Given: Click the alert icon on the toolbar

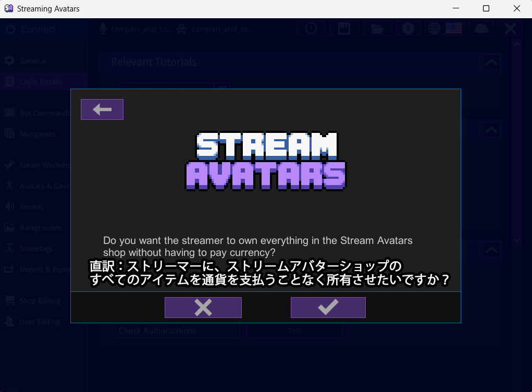Looking at the screenshot, I should point(311,28).
